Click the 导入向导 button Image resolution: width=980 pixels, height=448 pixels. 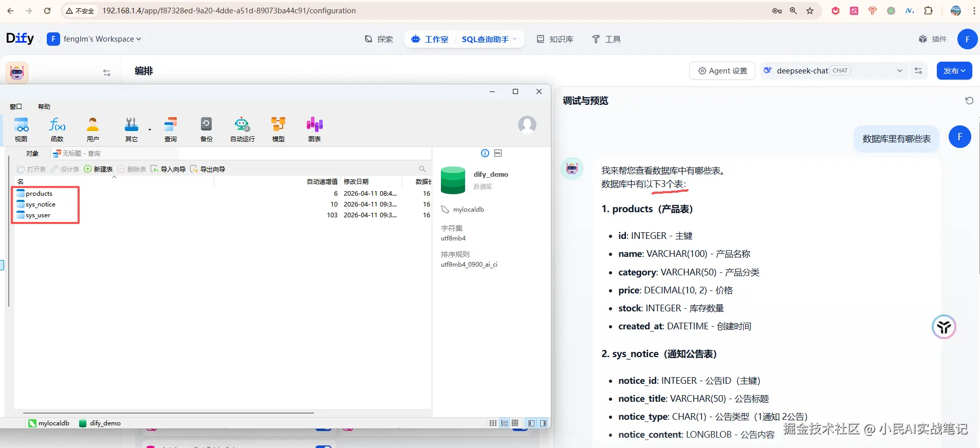168,169
